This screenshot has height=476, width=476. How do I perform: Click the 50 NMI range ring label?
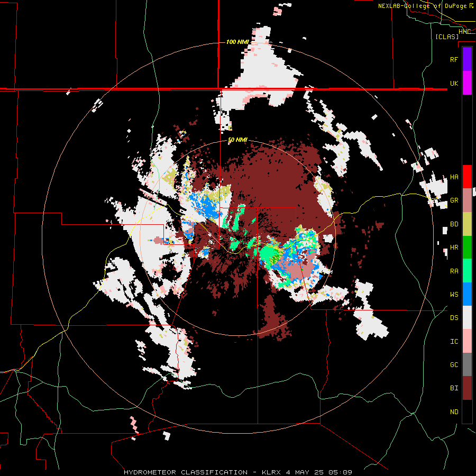[x=237, y=140]
